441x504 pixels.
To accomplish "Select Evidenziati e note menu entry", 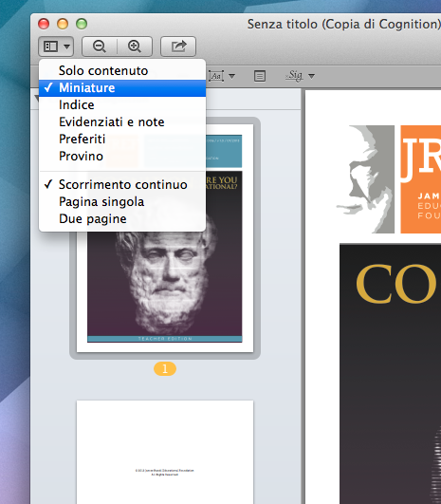I will pos(122,121).
